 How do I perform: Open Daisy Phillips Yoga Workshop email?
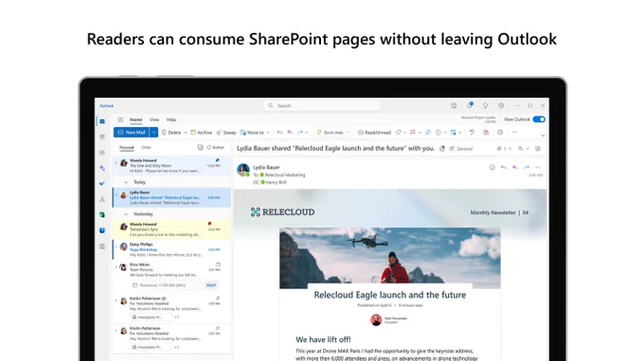tap(171, 250)
